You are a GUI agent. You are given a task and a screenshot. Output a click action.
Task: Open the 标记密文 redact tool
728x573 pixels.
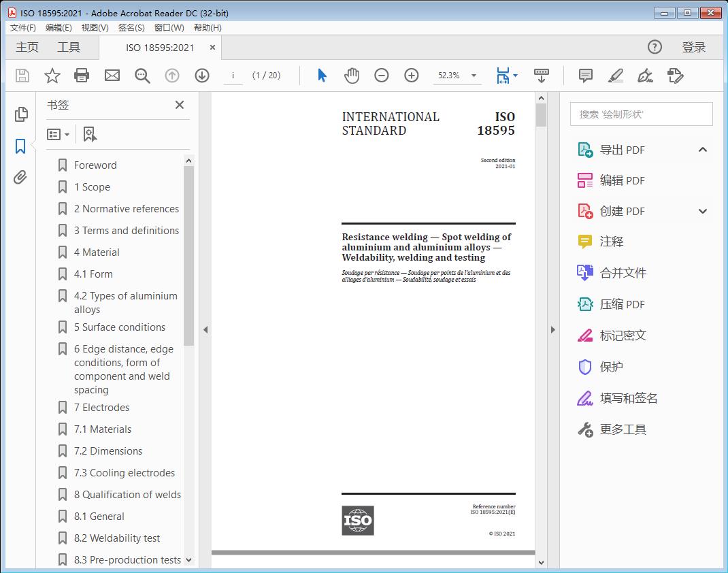tap(612, 335)
